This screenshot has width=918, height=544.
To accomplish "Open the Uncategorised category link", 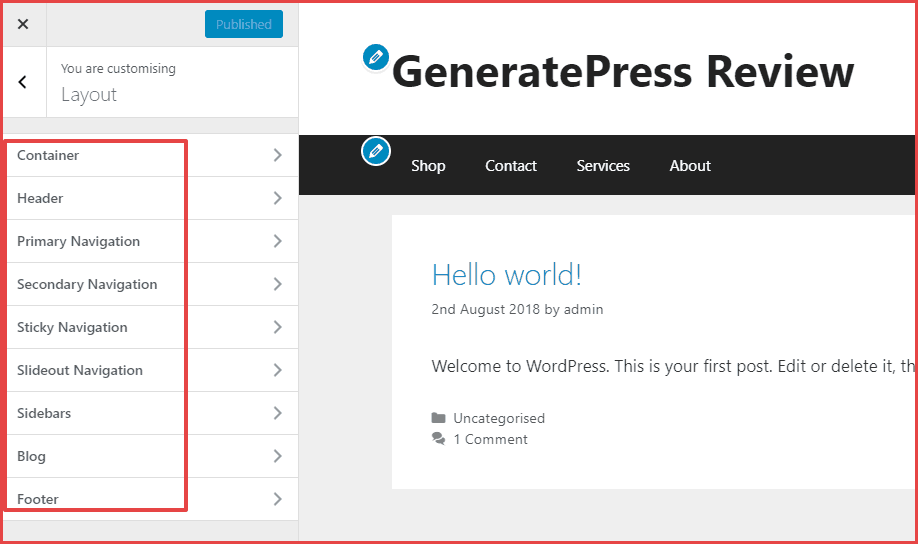I will (499, 418).
